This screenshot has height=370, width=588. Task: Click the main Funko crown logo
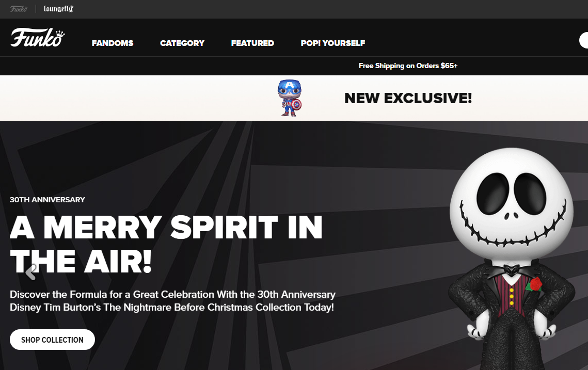click(x=38, y=38)
